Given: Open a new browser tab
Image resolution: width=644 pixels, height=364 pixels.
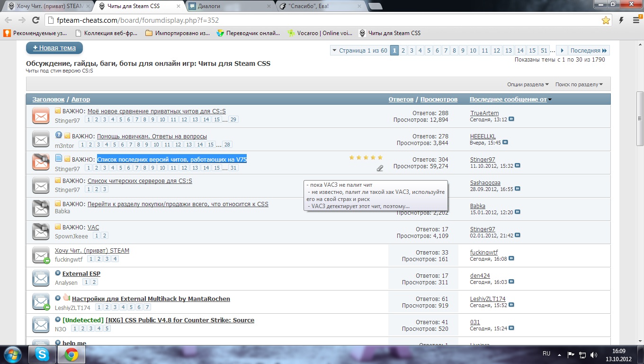Looking at the screenshot, I should point(376,6).
